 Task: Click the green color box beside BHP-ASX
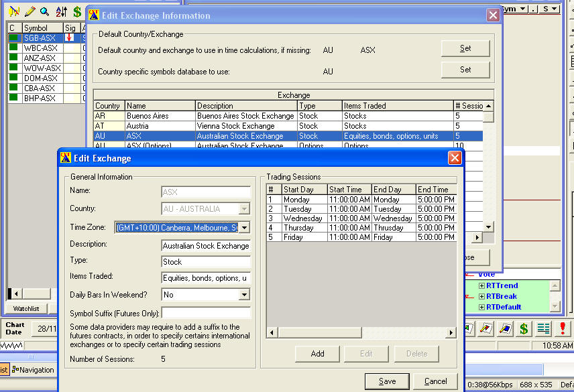coord(13,97)
